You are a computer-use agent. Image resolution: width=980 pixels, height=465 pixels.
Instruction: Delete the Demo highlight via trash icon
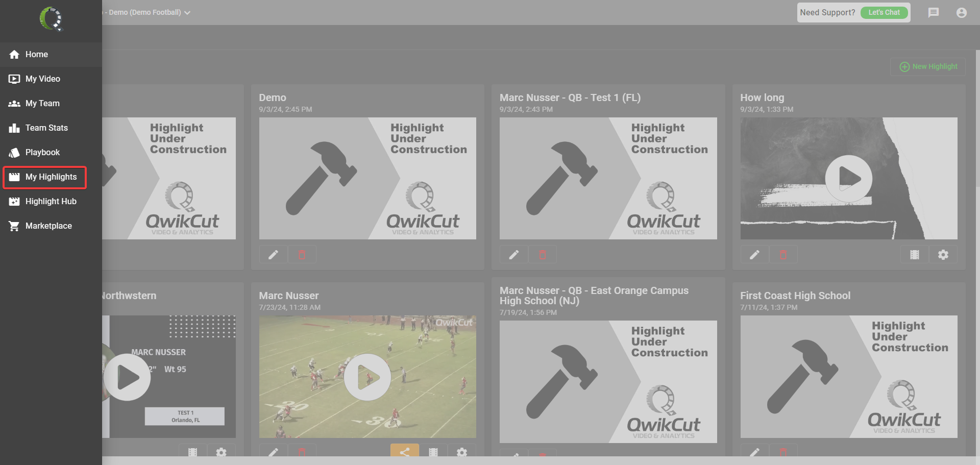(x=302, y=254)
